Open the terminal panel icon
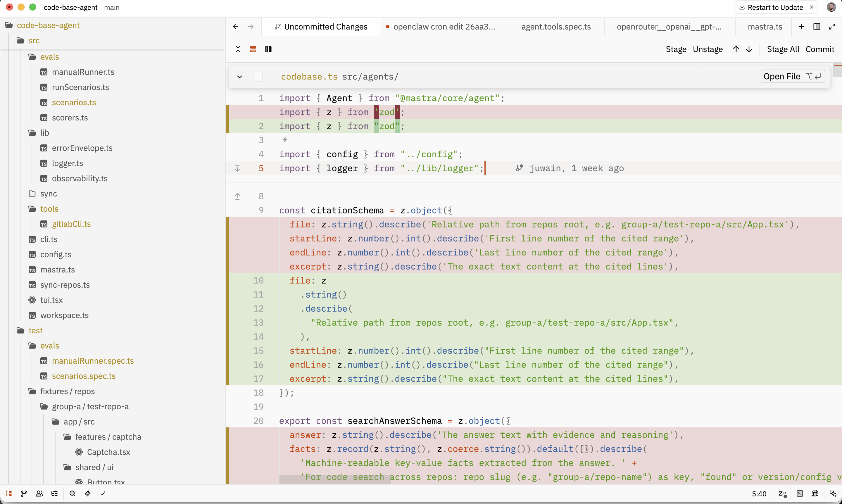Viewport: 842px width, 504px height. coord(800,493)
